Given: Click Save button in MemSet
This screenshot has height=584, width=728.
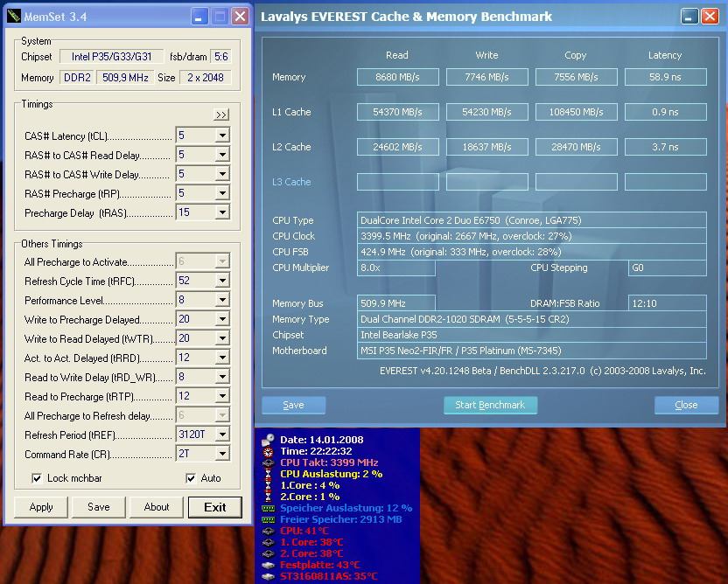Looking at the screenshot, I should pos(98,507).
